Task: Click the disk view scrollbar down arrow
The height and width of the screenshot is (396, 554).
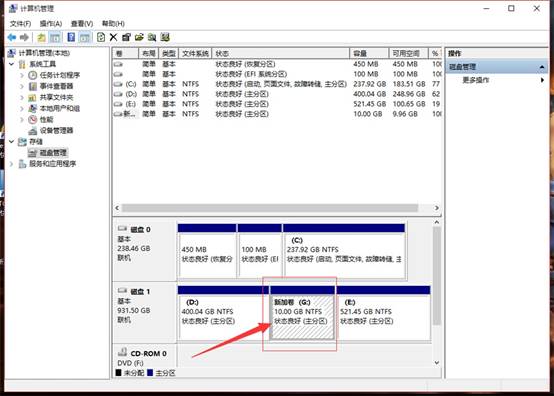Action: (437, 362)
